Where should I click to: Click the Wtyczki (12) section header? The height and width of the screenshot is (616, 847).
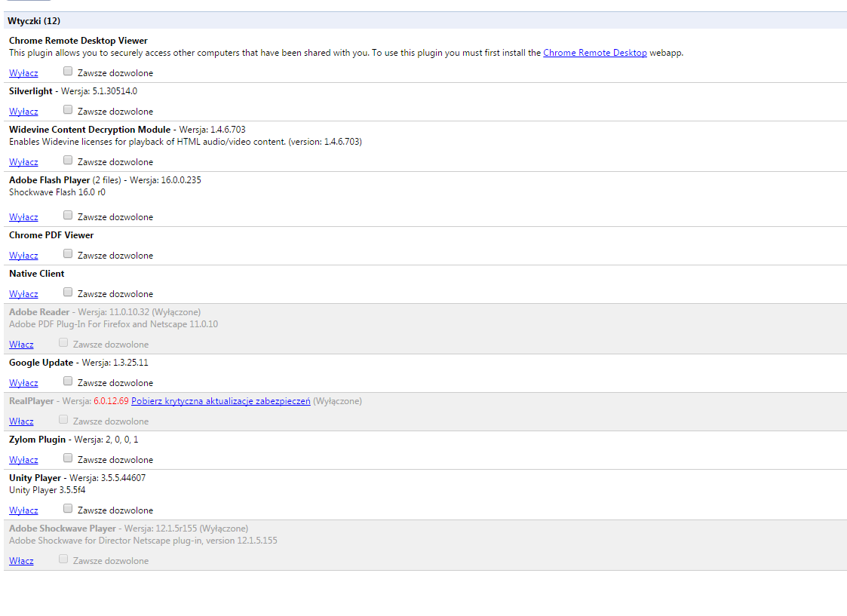coord(425,20)
